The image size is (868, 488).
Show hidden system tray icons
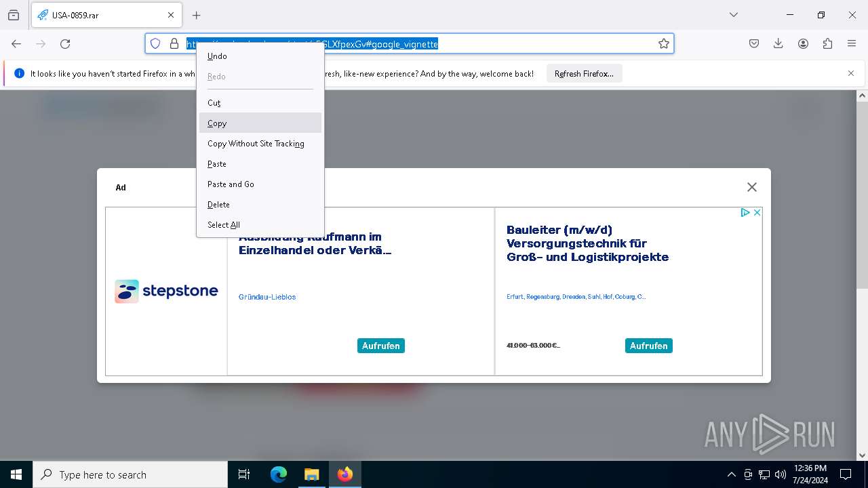pyautogui.click(x=731, y=474)
